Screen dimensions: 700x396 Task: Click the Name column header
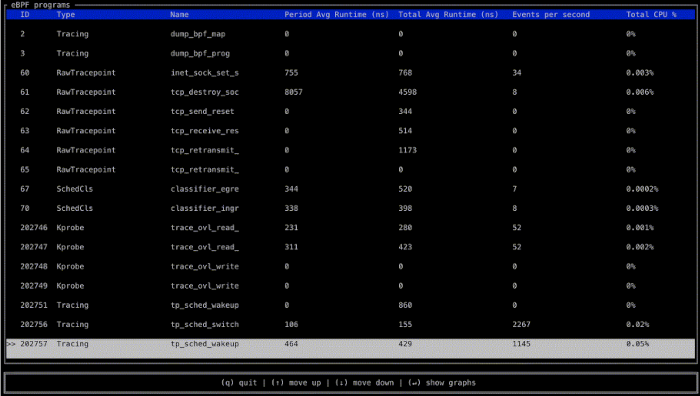(179, 14)
